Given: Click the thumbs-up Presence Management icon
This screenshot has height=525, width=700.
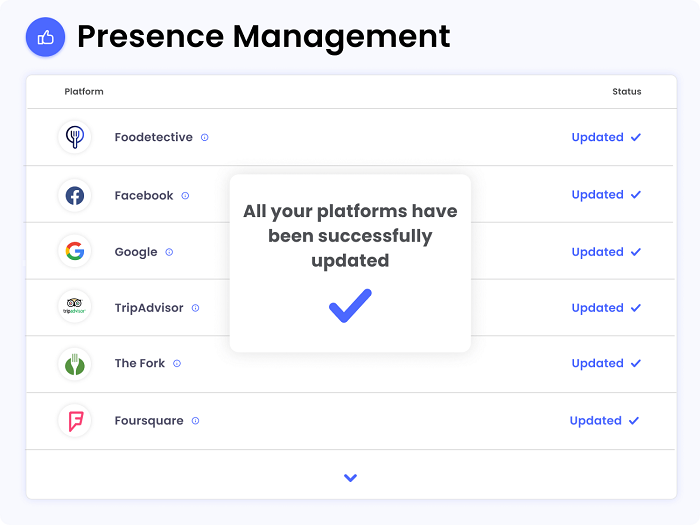Looking at the screenshot, I should [45, 37].
